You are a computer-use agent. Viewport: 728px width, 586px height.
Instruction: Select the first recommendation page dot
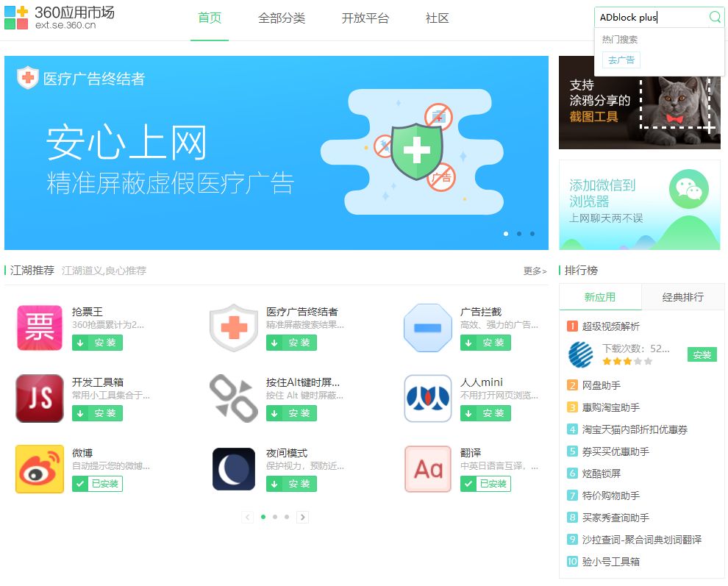pyautogui.click(x=263, y=517)
